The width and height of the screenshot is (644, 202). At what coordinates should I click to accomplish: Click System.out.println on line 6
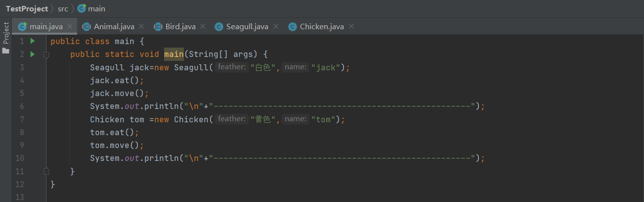click(x=134, y=106)
